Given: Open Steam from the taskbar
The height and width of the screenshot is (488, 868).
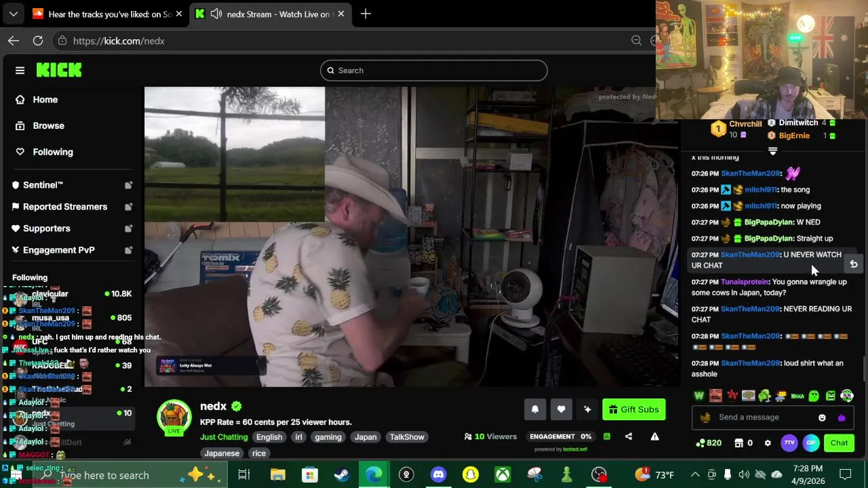Looking at the screenshot, I should 342,474.
